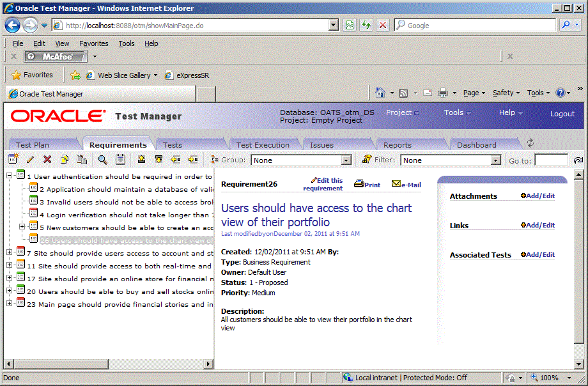The height and width of the screenshot is (386, 588).
Task: Expand requirement 20 tree node
Action: coord(10,290)
